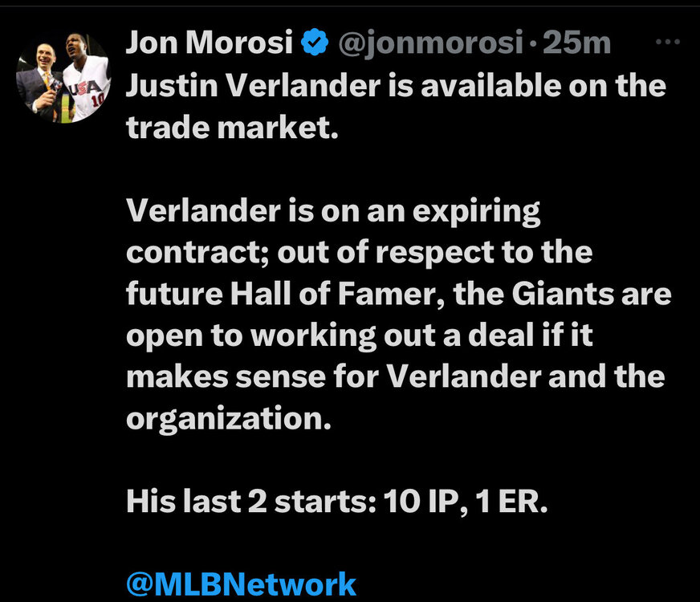Follow the @MLBNetwork mention link
Screen dimensions: 700x602
[x=241, y=584]
